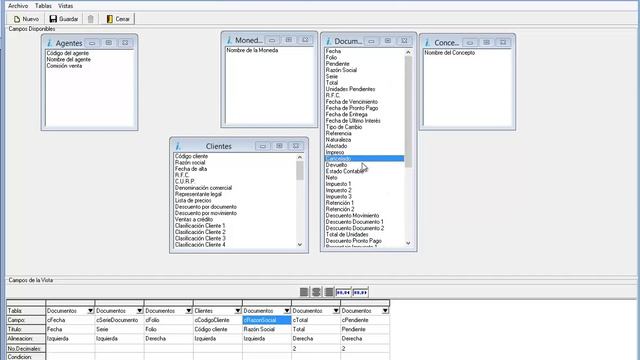
Task: Click the Clientes list scroll-down arrow
Action: (300, 244)
